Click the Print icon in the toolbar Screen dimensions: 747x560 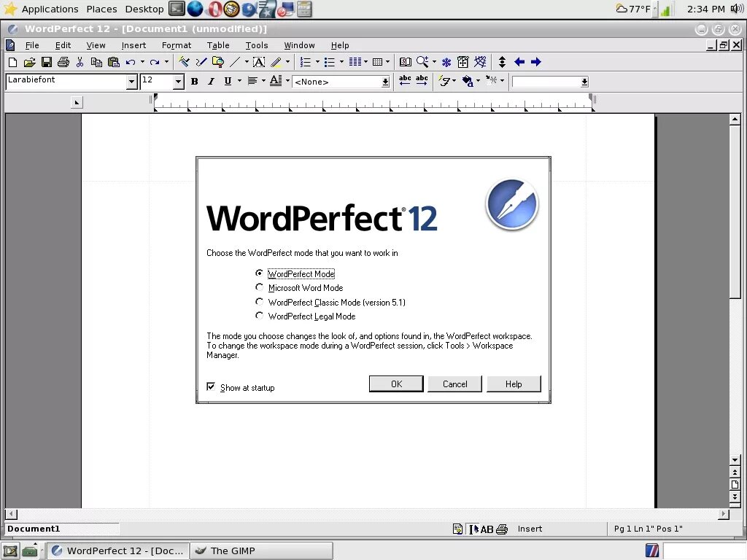63,62
